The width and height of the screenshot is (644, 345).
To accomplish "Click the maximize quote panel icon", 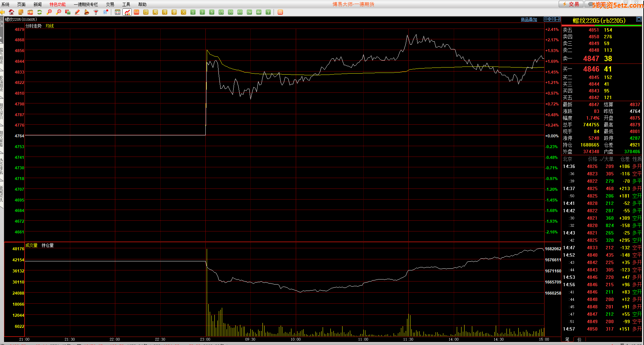I will [x=639, y=19].
